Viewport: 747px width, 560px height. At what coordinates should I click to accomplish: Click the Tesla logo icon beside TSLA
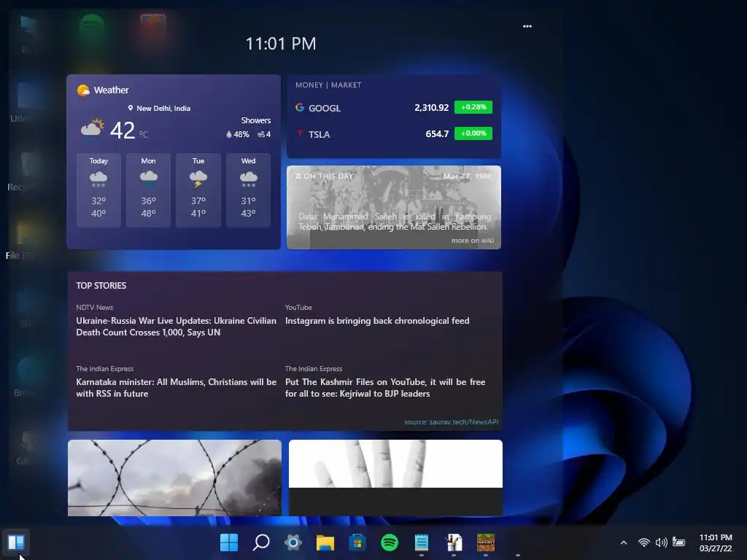coord(300,133)
